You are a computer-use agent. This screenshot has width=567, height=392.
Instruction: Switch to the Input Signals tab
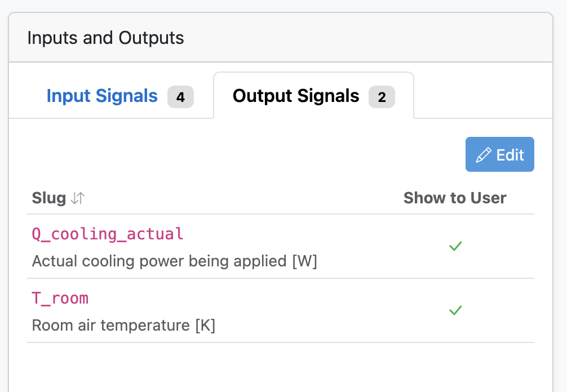coord(102,96)
